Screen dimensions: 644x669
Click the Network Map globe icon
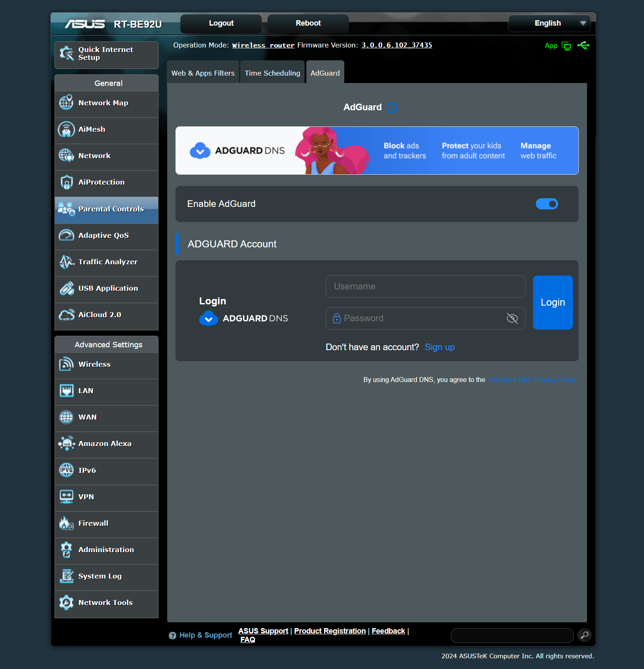pyautogui.click(x=66, y=102)
